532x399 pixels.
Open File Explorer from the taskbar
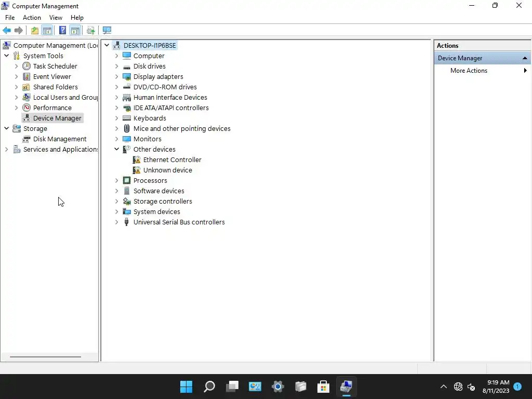pyautogui.click(x=301, y=387)
